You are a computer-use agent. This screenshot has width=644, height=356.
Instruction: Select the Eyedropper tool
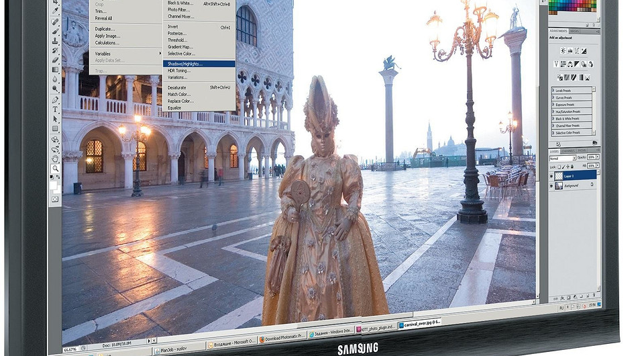55,9
